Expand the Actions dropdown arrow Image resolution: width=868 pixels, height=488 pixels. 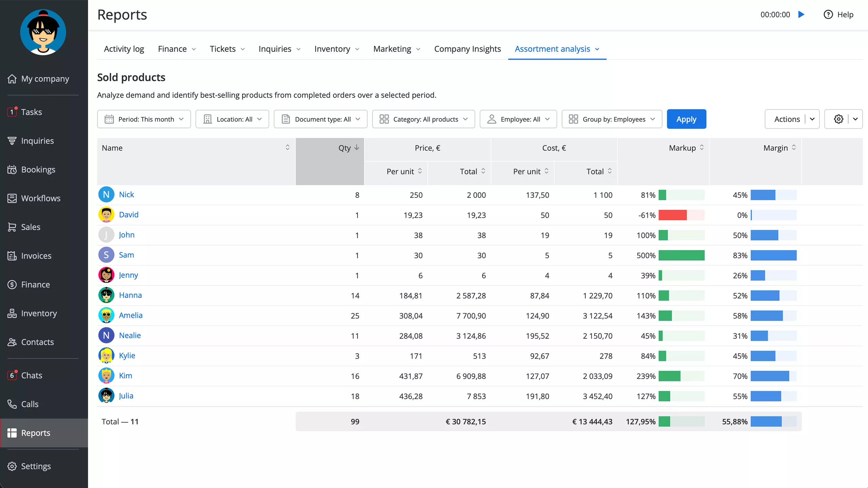(812, 119)
